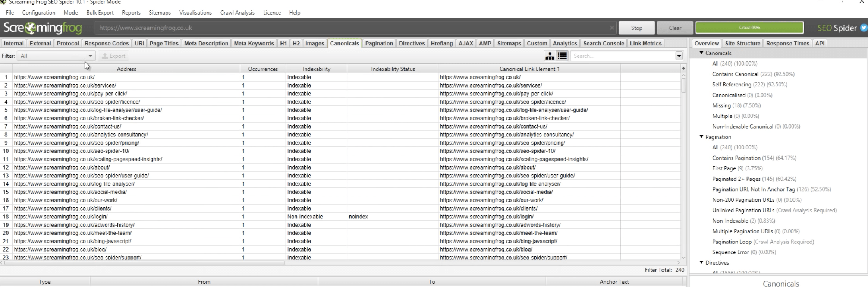868x287 pixels.
Task: Open the Site Structure tab
Action: pos(743,43)
